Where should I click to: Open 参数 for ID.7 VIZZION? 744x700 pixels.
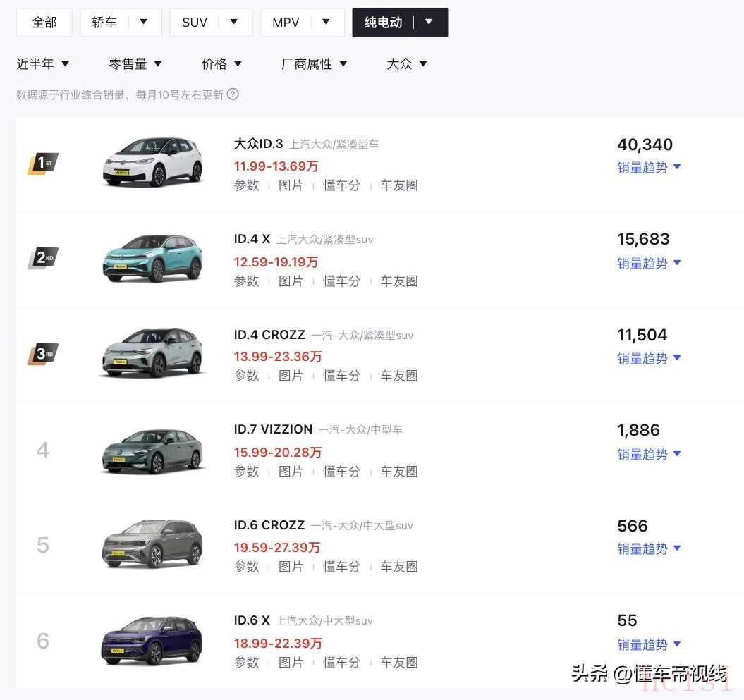point(246,472)
